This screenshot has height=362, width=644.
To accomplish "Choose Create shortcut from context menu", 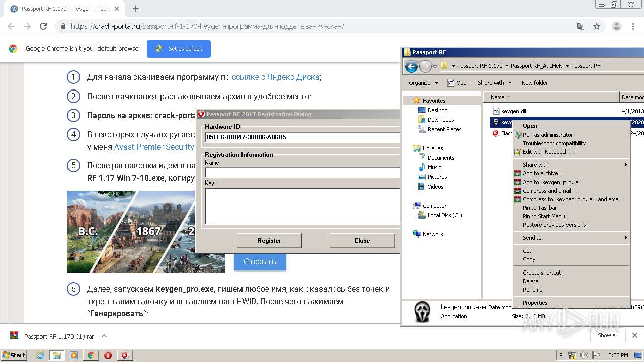I will click(x=571, y=273).
